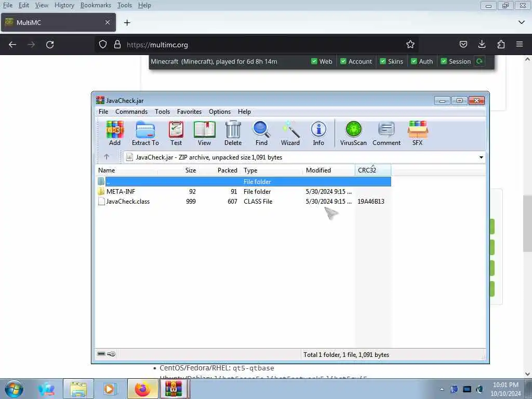Image resolution: width=532 pixels, height=399 pixels.
Task: Click the drive icon in WinRAR status bar
Action: [101, 354]
